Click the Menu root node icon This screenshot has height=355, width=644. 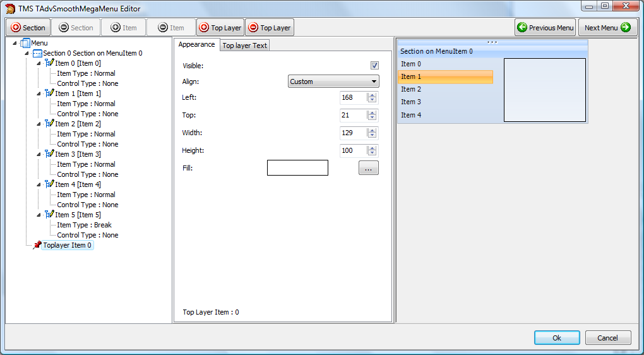25,43
